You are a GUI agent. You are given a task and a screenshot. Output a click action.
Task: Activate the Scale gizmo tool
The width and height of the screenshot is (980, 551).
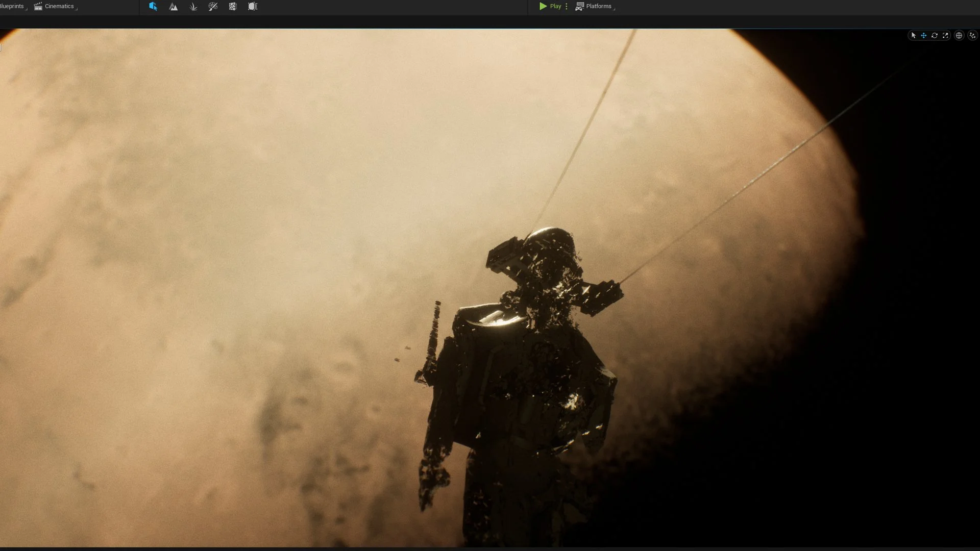pos(945,36)
